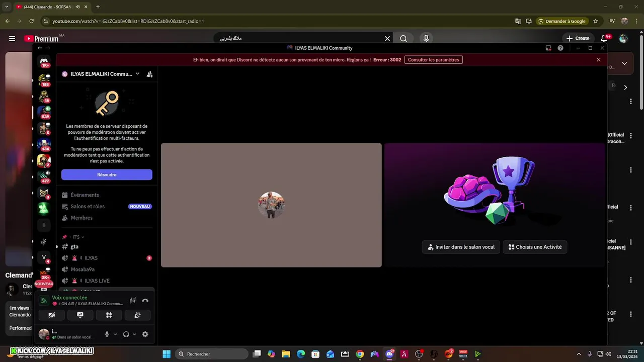This screenshot has width=644, height=362.
Task: Open Discord direct messages home icon
Action: 44,61
